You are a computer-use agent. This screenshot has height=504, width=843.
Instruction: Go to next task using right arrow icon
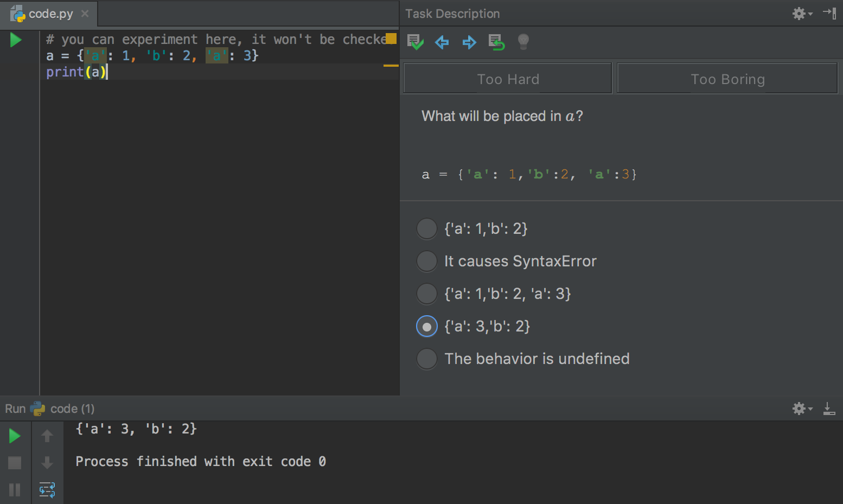(x=469, y=42)
